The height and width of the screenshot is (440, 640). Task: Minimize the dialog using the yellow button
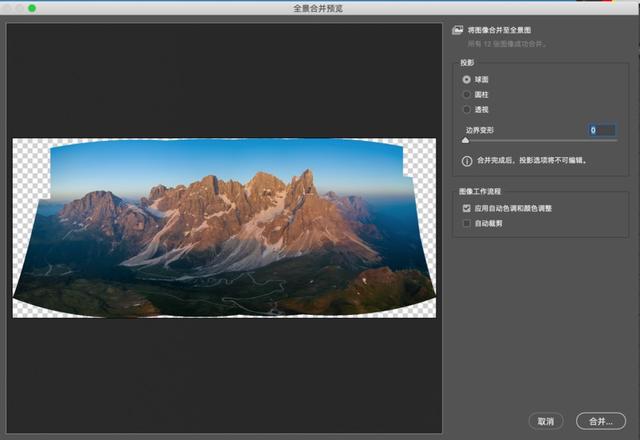click(20, 8)
